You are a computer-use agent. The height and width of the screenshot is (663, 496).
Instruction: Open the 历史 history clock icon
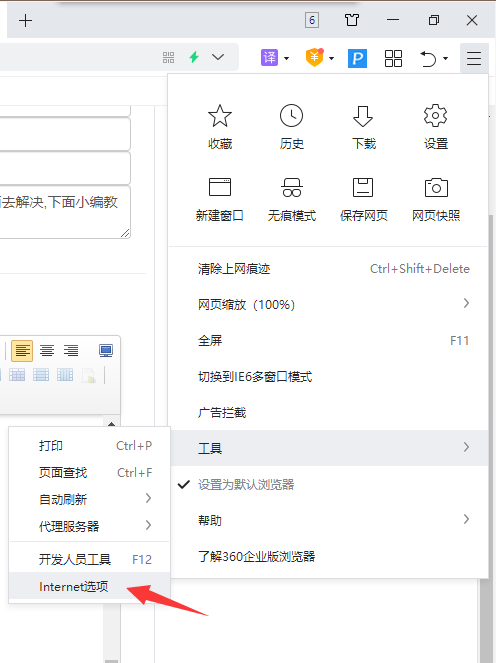click(292, 116)
